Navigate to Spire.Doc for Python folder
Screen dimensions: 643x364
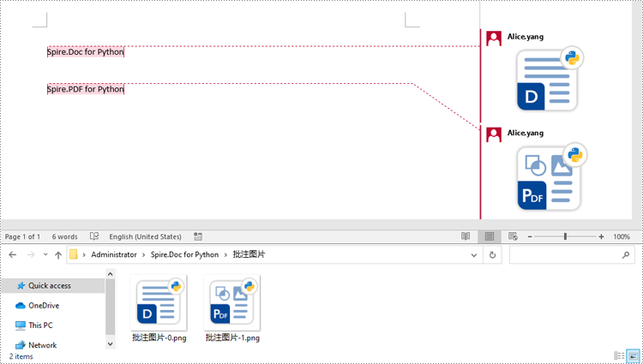pos(184,254)
